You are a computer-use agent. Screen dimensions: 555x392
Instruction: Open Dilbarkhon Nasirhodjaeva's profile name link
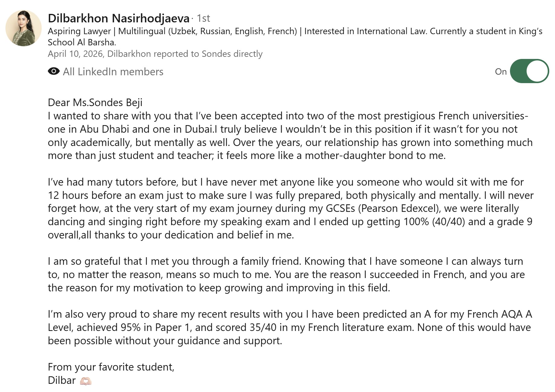(118, 18)
